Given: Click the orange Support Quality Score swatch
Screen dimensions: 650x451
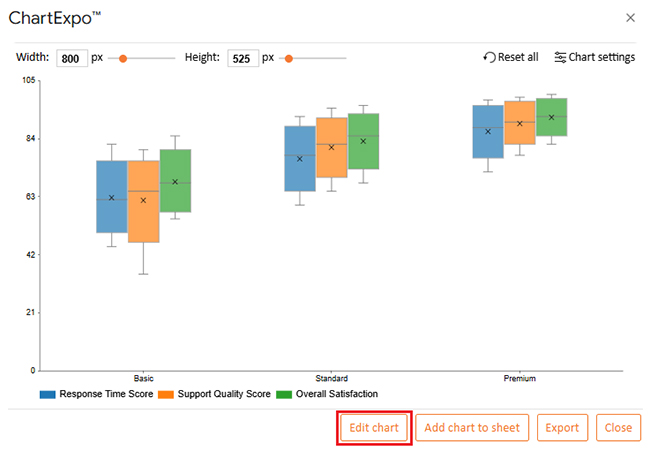Looking at the screenshot, I should pos(166,395).
